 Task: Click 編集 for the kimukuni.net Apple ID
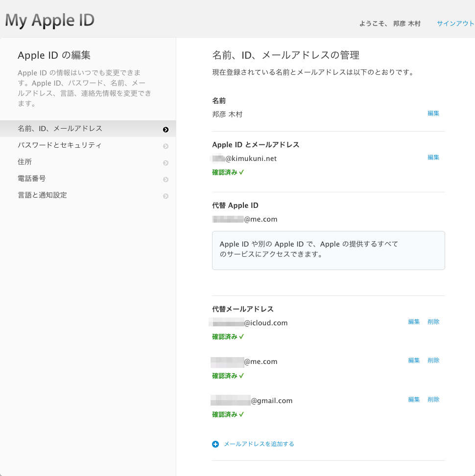pyautogui.click(x=433, y=157)
